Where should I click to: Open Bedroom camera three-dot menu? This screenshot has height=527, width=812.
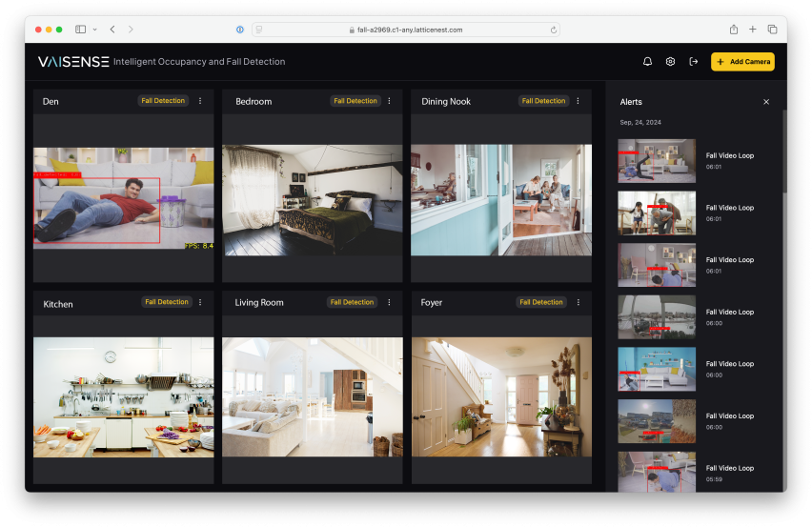389,101
